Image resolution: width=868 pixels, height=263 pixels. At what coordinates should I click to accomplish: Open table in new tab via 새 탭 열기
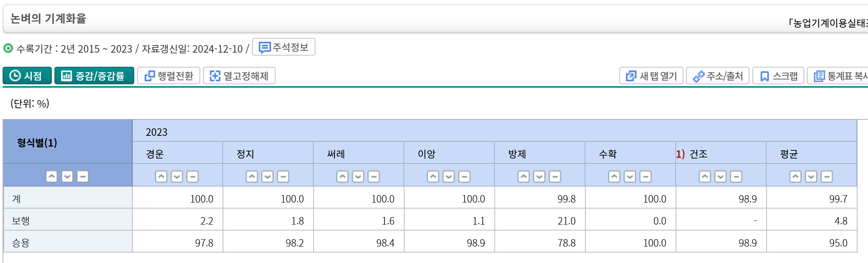point(651,76)
